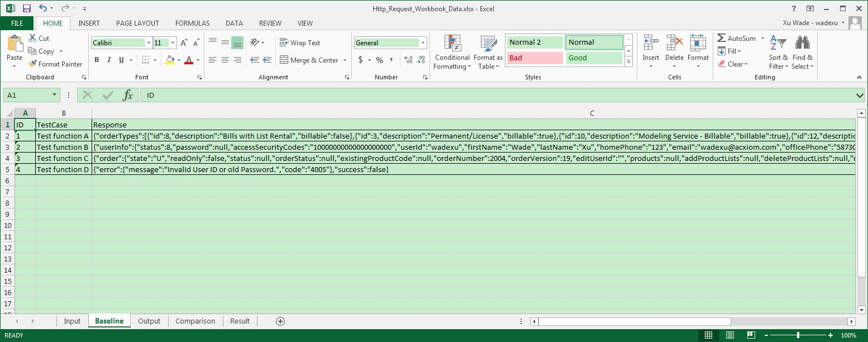The height and width of the screenshot is (342, 868).
Task: Expand the formula bar
Action: coord(860,96)
